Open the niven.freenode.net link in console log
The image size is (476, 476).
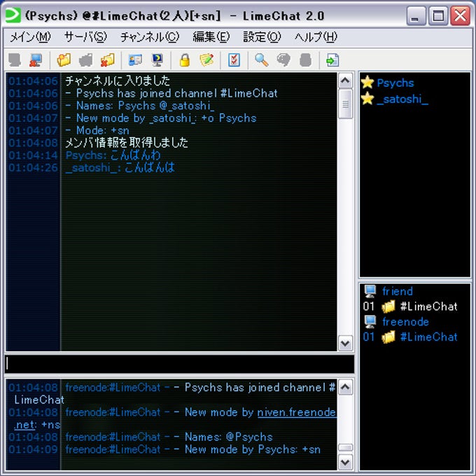(297, 412)
